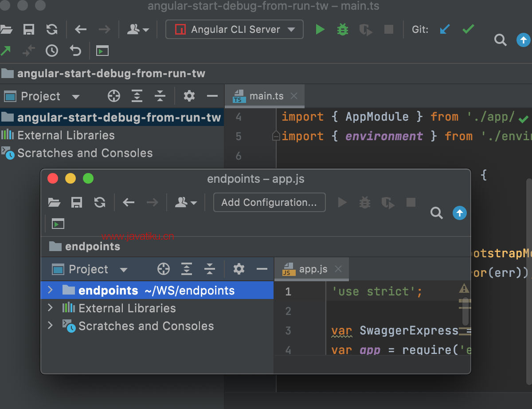532x409 pixels.
Task: Locate opened file target icon in endpoints window
Action: pos(164,269)
